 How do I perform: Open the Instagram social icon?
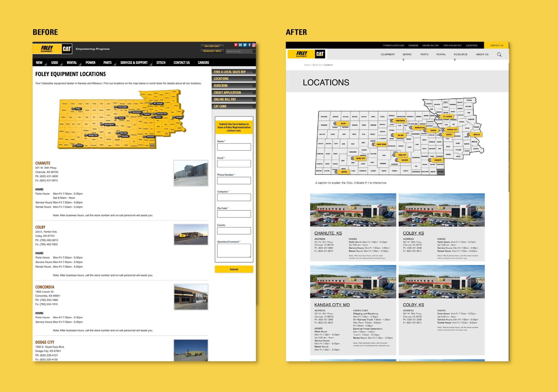coord(254,45)
